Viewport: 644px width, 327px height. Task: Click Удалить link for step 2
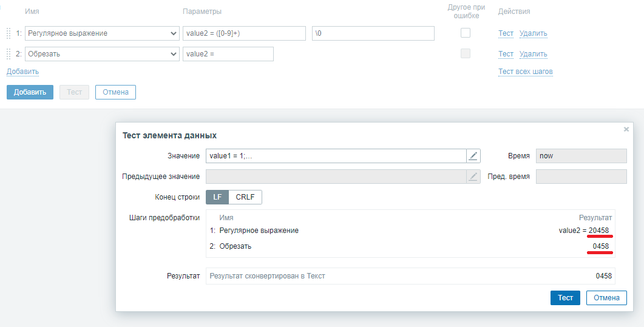coord(533,54)
